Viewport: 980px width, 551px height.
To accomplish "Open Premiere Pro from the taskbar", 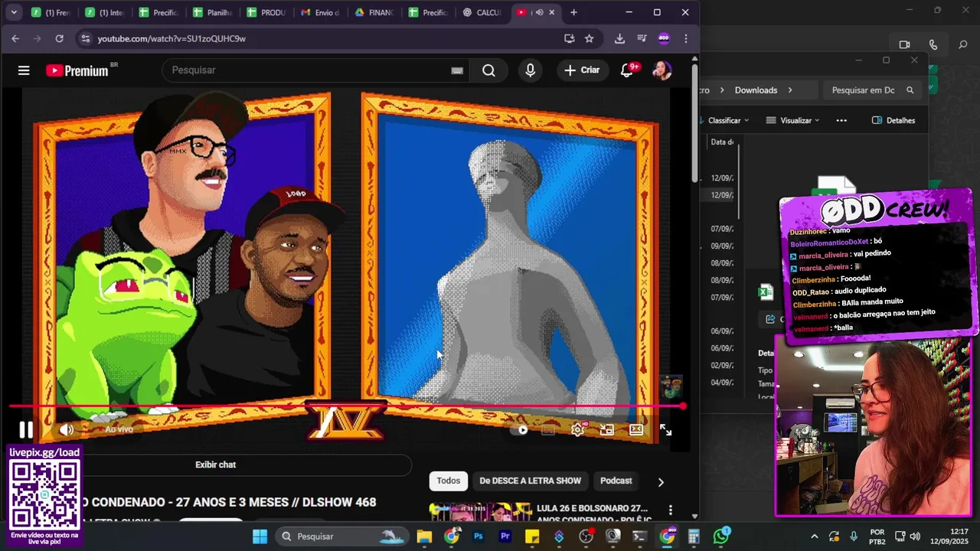I will (x=505, y=536).
